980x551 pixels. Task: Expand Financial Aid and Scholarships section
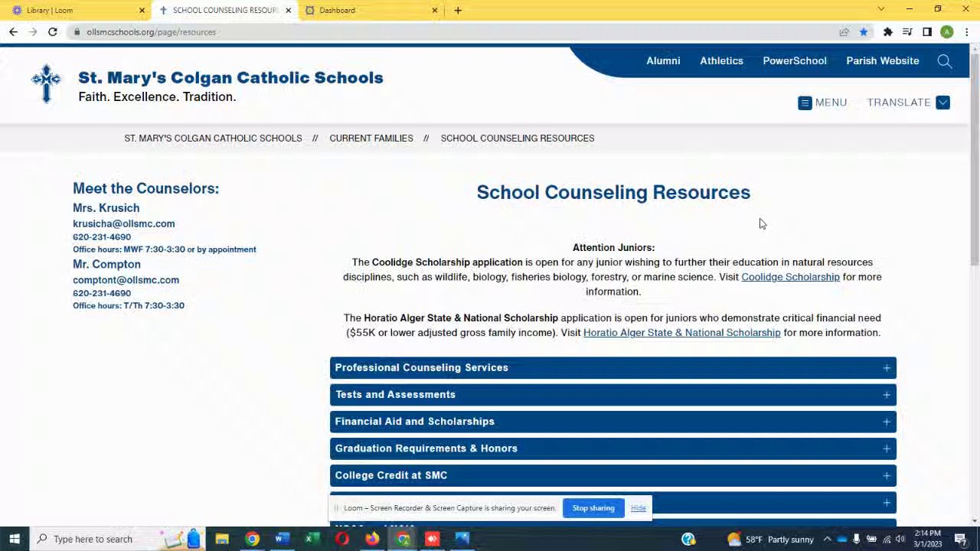point(612,422)
